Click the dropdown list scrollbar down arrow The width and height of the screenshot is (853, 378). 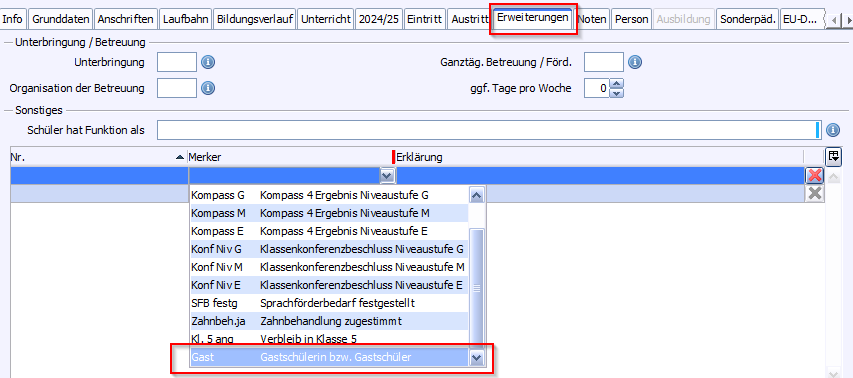(477, 357)
